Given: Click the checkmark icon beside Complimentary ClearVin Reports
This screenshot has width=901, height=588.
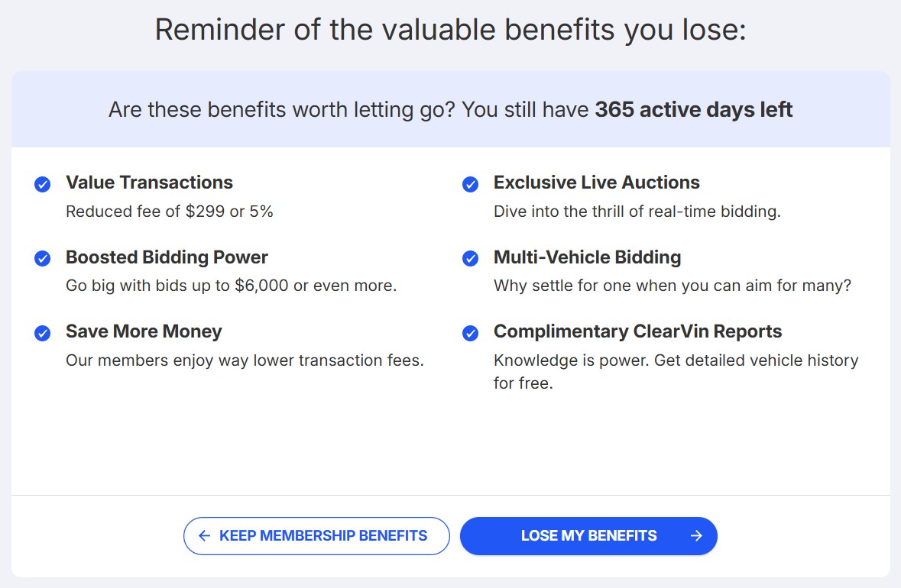Looking at the screenshot, I should [x=471, y=333].
